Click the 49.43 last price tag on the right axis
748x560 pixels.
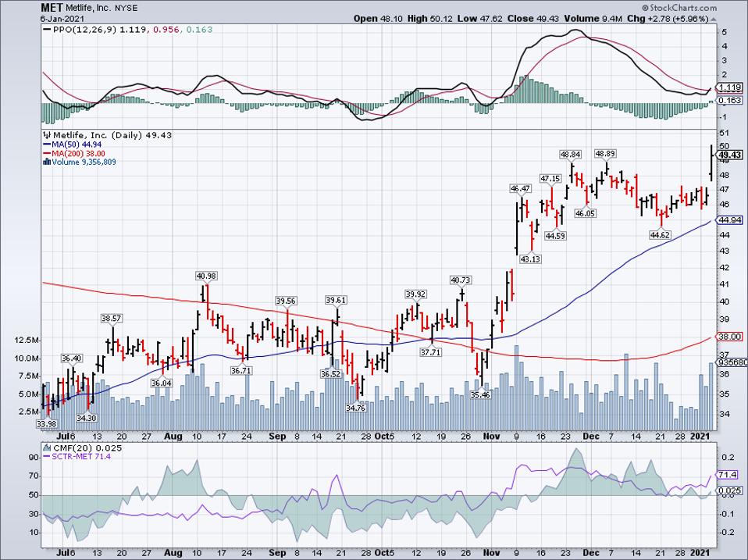pyautogui.click(x=730, y=155)
